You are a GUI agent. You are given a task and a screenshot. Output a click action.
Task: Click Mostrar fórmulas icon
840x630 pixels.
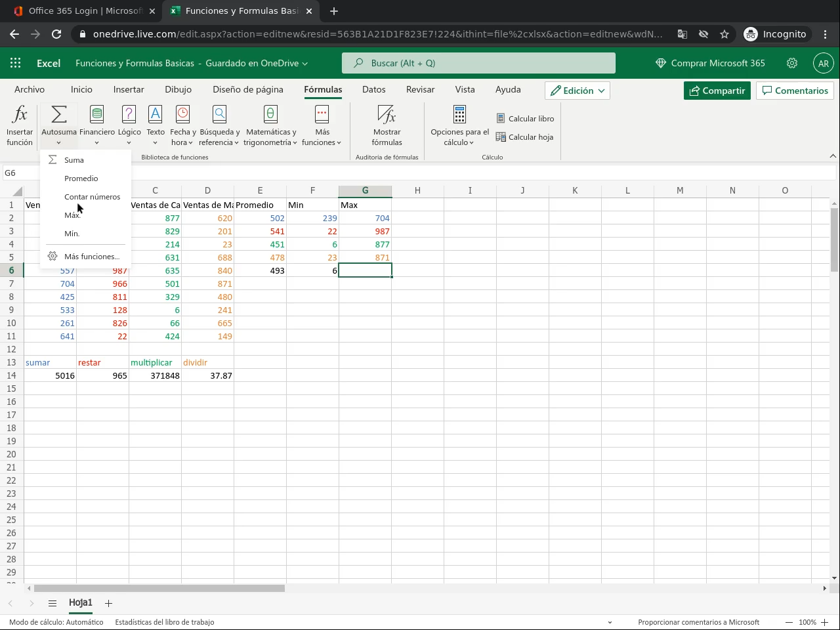tap(387, 115)
